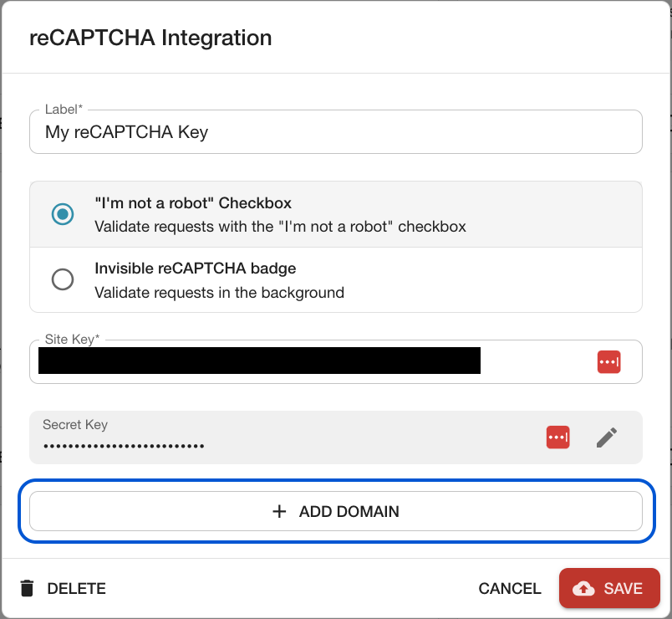Click the masked Secret Key field
The height and width of the screenshot is (619, 672).
[335, 437]
